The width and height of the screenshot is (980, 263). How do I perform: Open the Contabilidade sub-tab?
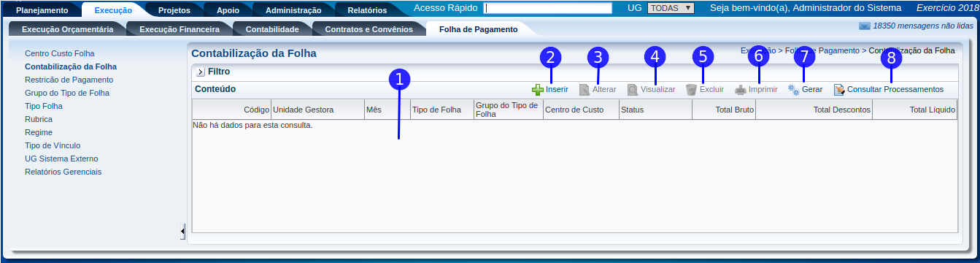(272, 29)
